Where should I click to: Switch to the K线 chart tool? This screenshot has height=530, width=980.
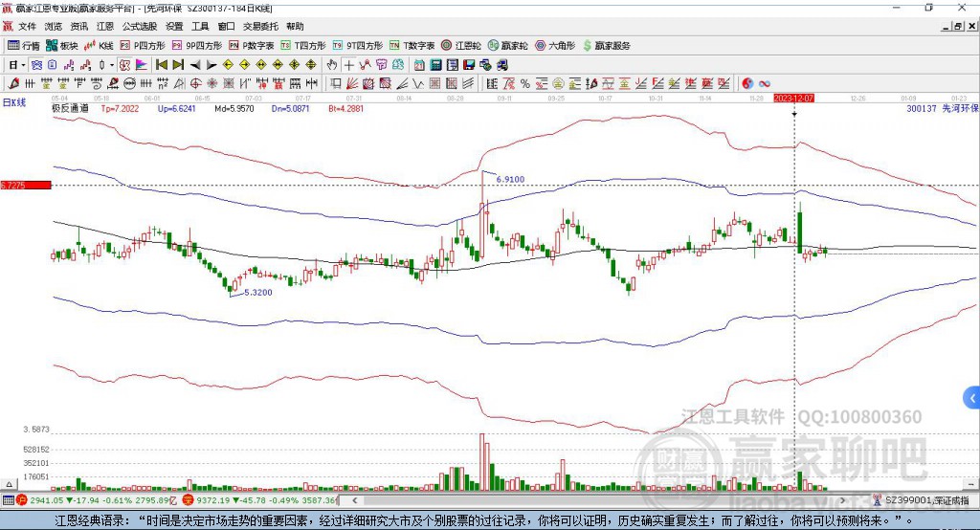pyautogui.click(x=99, y=46)
